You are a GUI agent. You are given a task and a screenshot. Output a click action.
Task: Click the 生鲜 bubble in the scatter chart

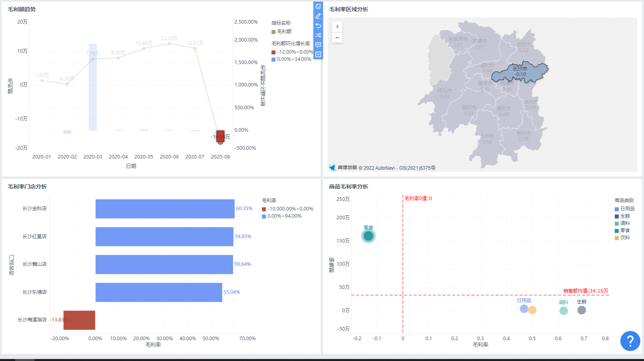click(x=581, y=310)
